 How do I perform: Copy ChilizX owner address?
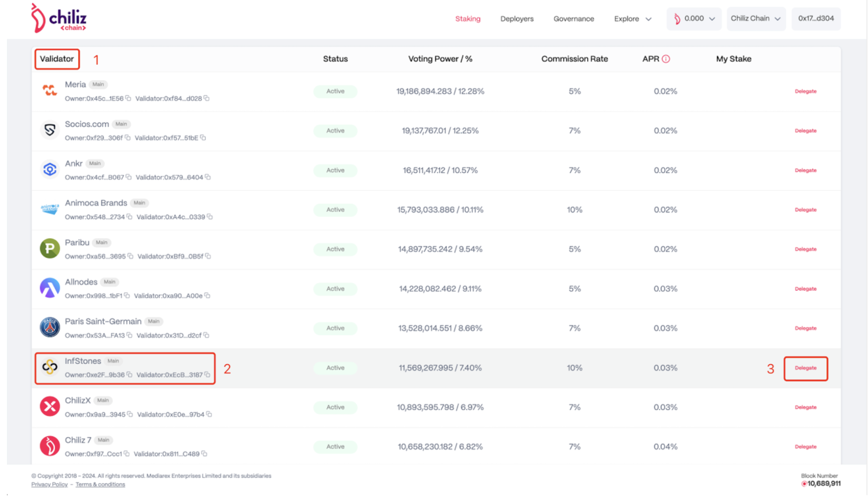(130, 414)
